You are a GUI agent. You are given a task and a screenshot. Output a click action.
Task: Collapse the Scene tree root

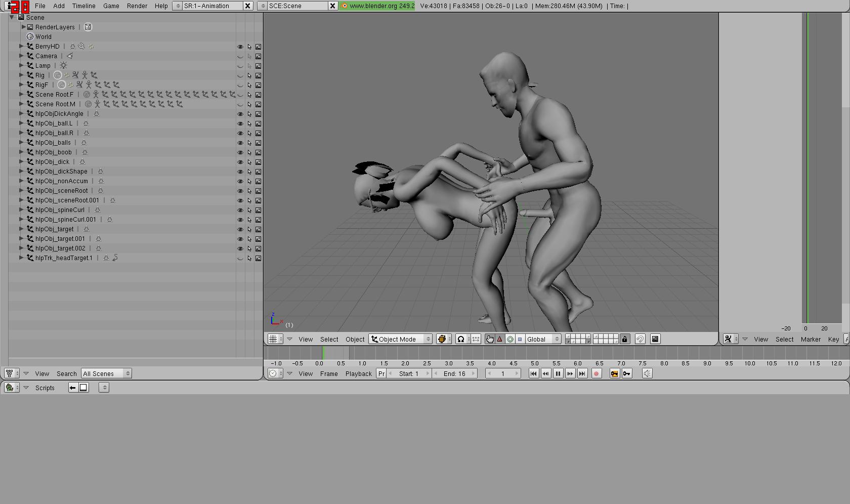click(12, 17)
